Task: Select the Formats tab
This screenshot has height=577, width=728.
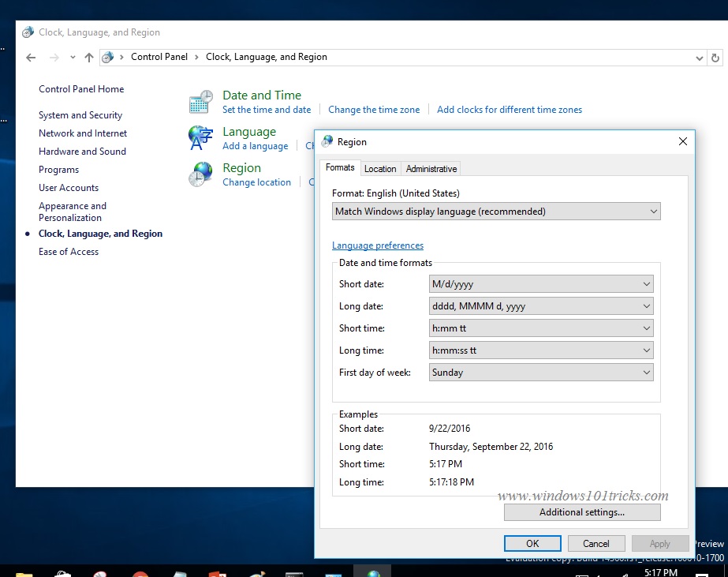Action: point(340,167)
